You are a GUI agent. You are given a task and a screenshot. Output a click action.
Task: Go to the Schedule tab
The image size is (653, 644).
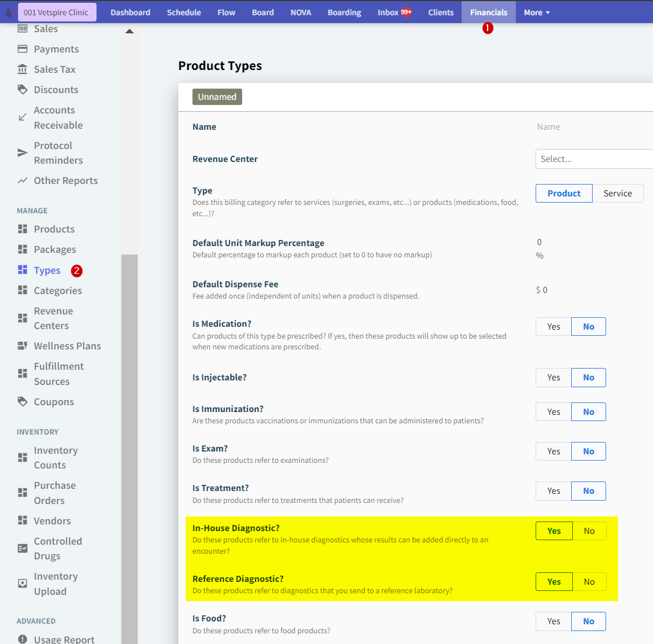coord(183,12)
